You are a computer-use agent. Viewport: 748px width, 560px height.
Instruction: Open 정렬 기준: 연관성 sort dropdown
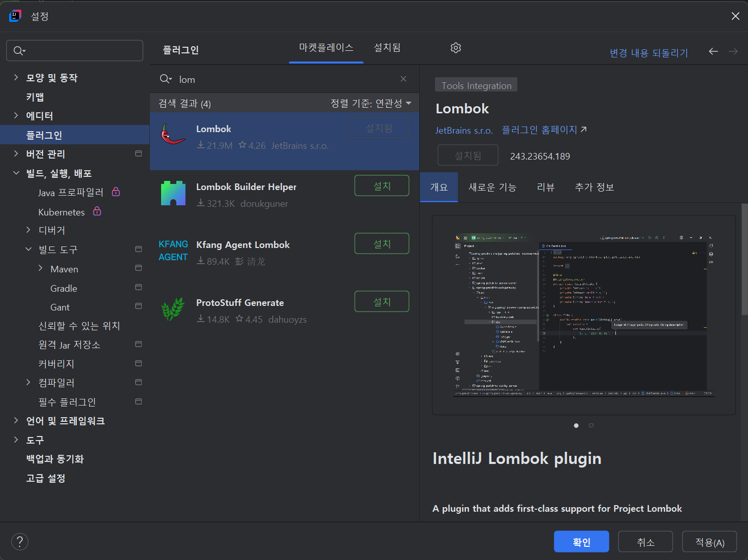371,103
